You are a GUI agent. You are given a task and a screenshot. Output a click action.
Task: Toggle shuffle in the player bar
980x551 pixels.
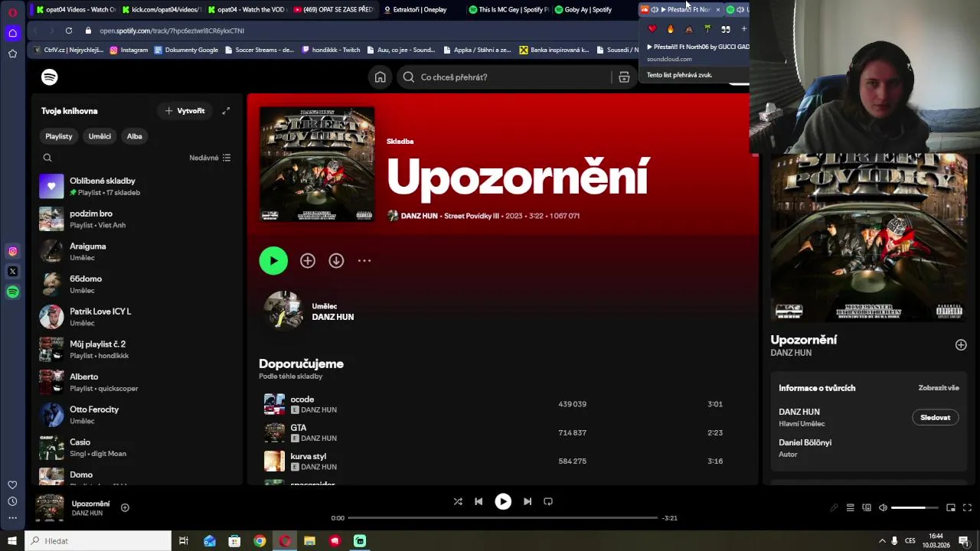click(458, 501)
